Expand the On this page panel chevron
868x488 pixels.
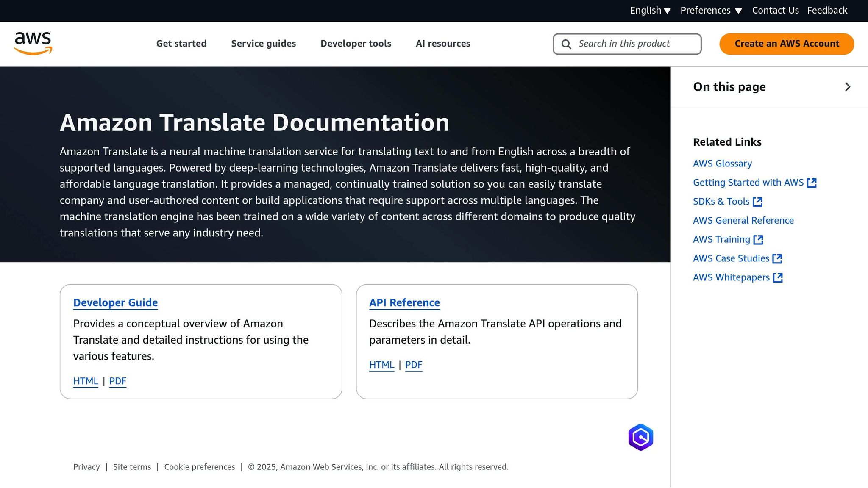(x=848, y=87)
